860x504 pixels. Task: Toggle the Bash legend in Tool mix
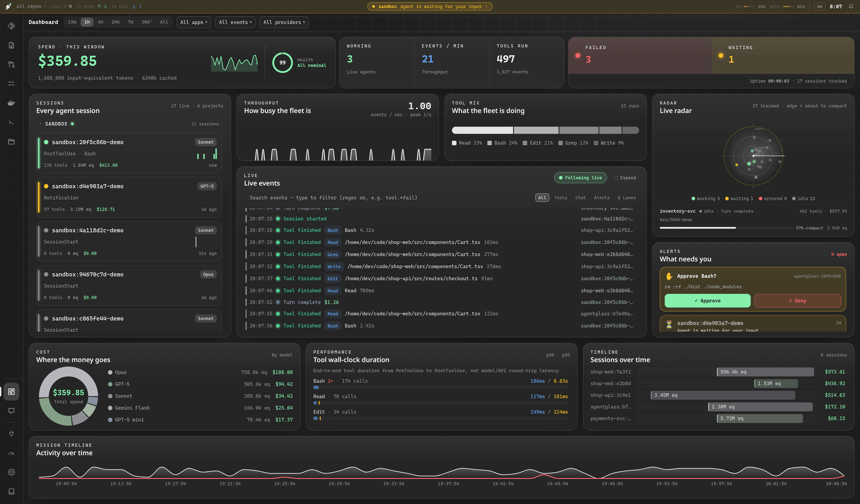pyautogui.click(x=502, y=143)
